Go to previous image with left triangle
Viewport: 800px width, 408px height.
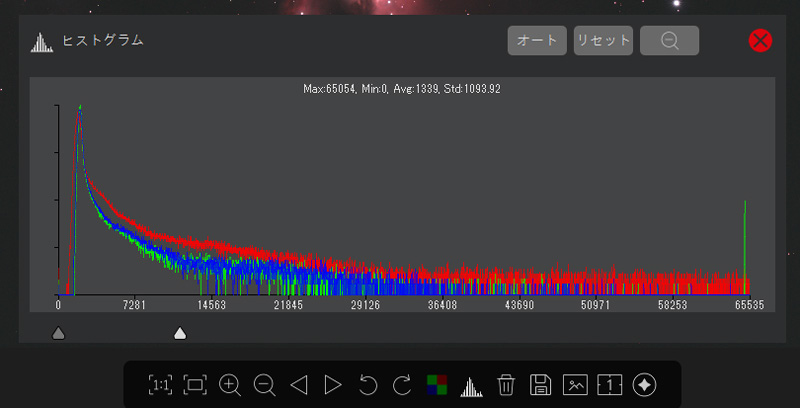(298, 385)
